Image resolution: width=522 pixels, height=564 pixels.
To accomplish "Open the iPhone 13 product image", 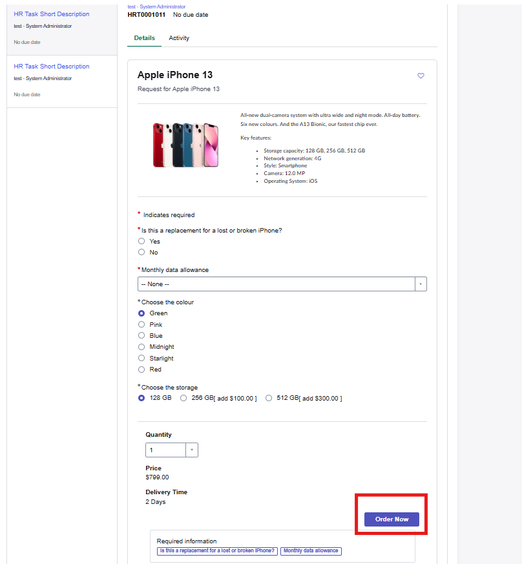I will point(186,145).
